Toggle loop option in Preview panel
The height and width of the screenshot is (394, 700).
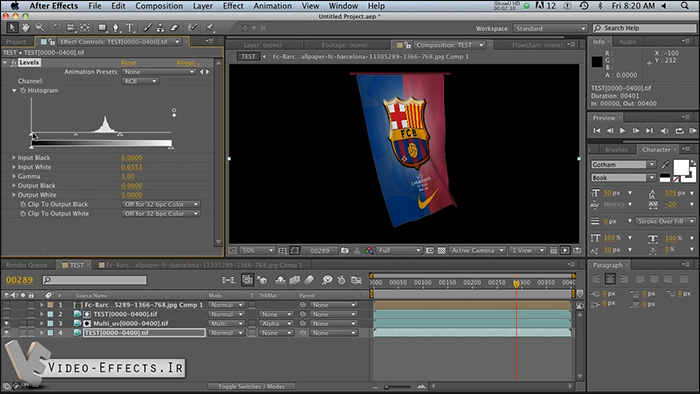tap(679, 131)
